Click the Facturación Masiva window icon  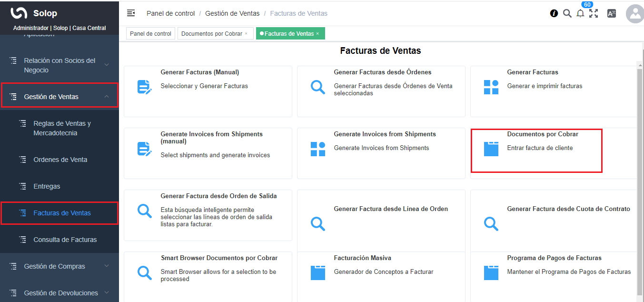tap(317, 272)
